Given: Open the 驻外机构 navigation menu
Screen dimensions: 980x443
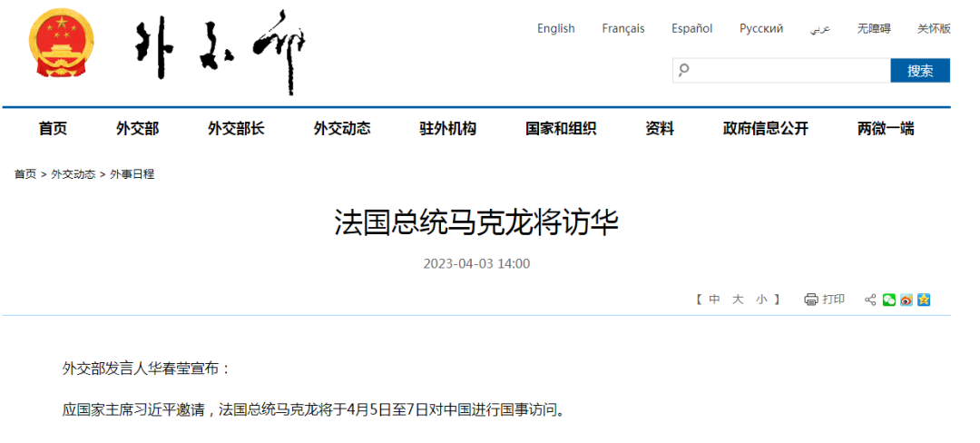Looking at the screenshot, I should 447,129.
